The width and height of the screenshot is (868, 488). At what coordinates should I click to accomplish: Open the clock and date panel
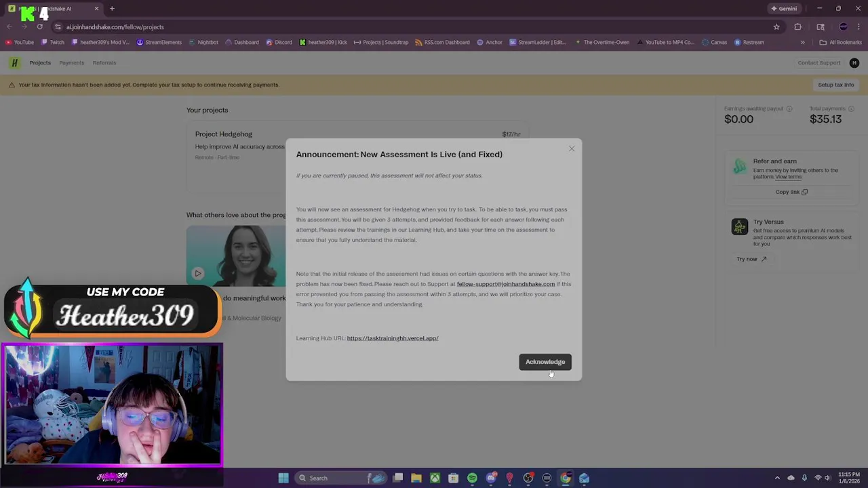[x=849, y=478]
